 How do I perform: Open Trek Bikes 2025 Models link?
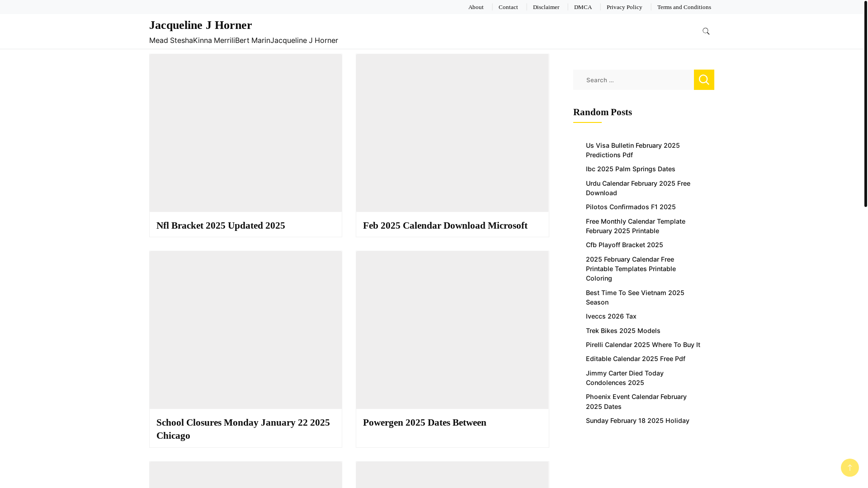[623, 331]
